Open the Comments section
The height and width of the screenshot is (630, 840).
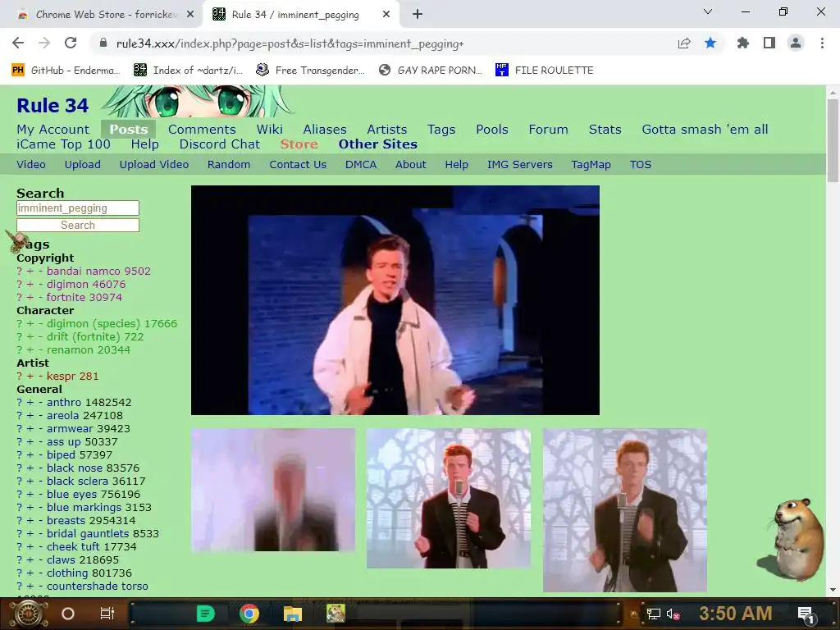(202, 130)
